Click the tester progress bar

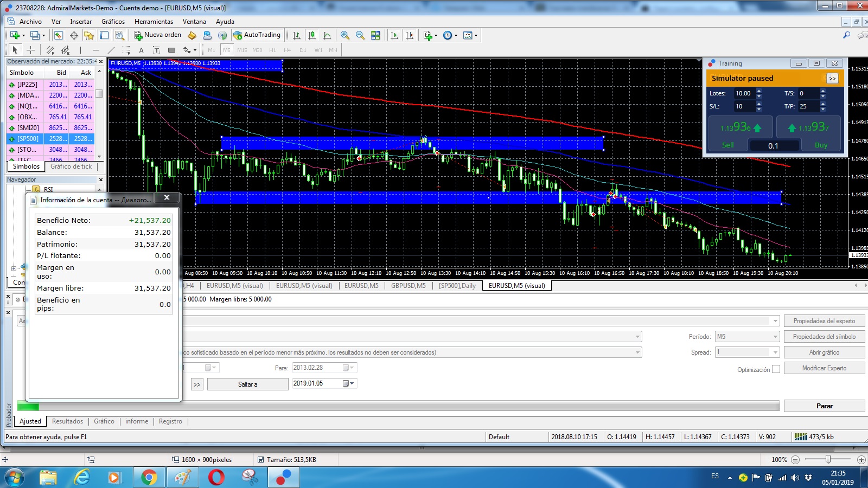point(398,406)
